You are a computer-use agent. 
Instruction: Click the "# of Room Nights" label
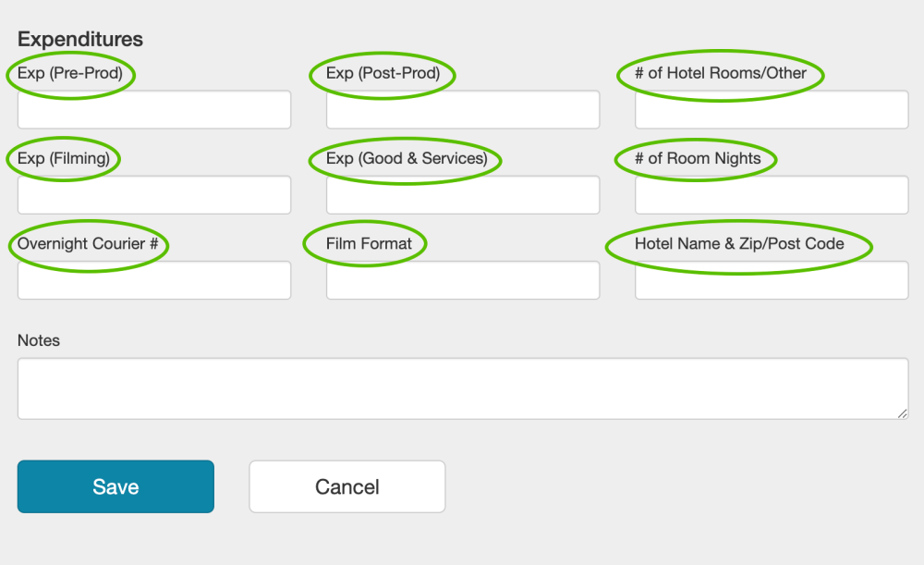pos(698,159)
